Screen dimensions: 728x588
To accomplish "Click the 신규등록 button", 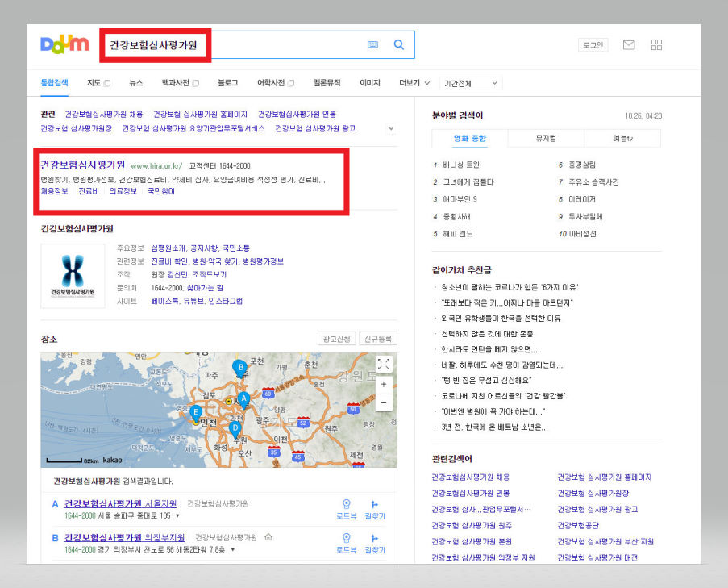I will pos(378,339).
